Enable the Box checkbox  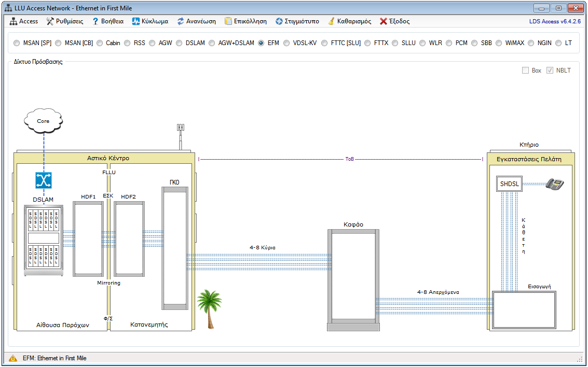pos(525,70)
